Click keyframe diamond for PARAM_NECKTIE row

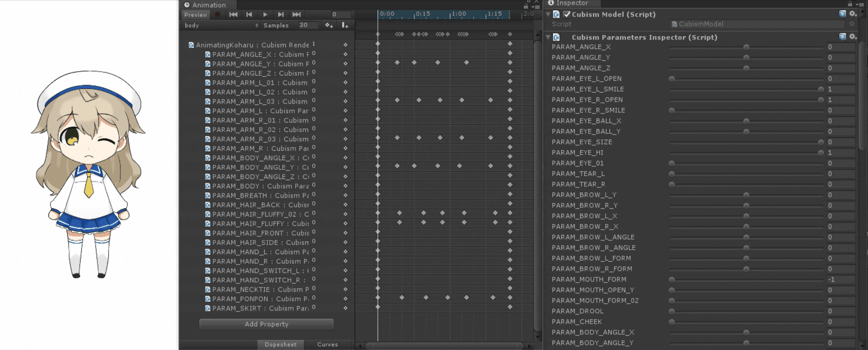click(x=345, y=289)
